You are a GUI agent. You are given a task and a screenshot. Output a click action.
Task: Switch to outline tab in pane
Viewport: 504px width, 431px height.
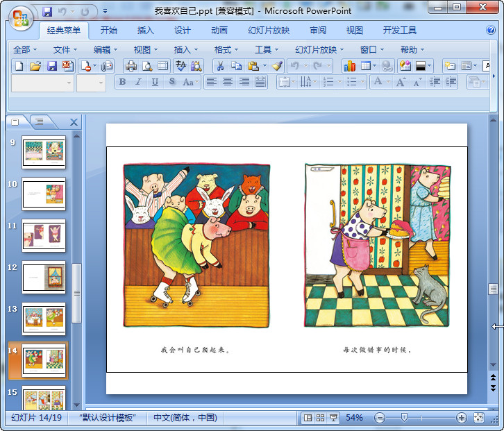click(40, 121)
